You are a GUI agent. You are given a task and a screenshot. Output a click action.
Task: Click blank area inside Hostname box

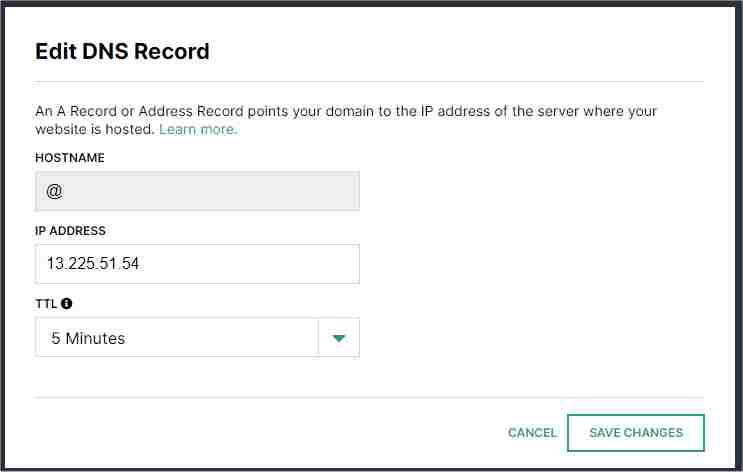click(x=213, y=191)
